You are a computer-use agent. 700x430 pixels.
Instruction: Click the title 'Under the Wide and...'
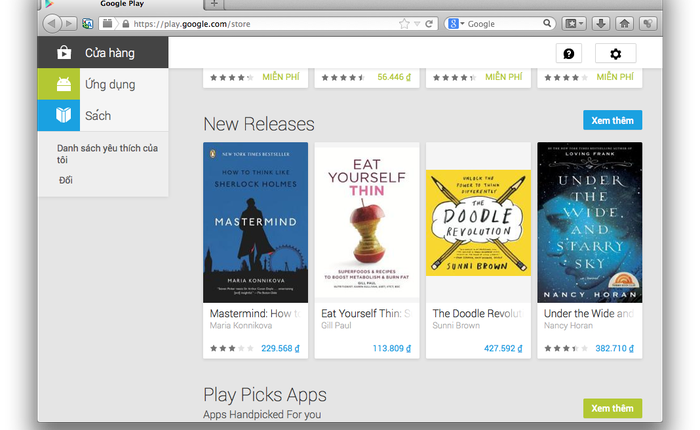(x=589, y=313)
